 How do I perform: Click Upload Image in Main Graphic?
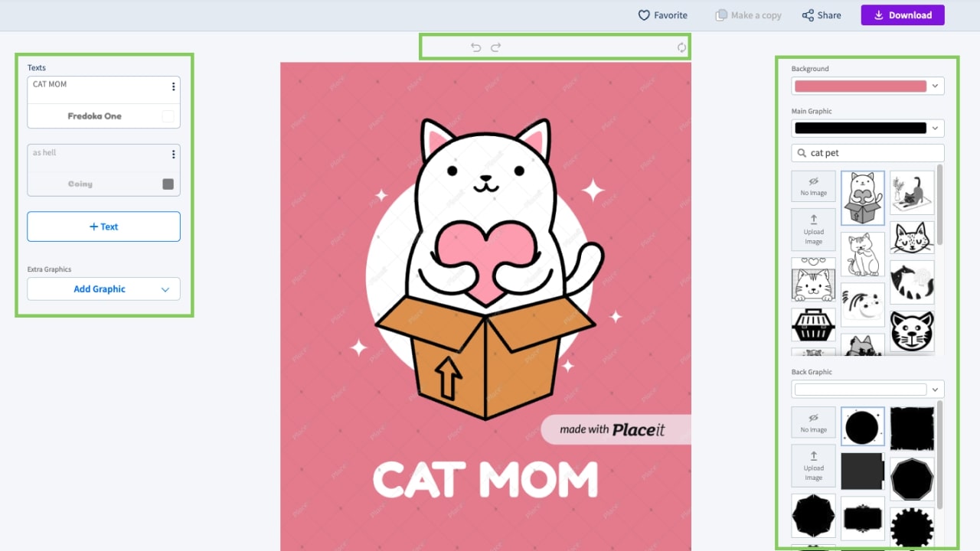pyautogui.click(x=813, y=230)
